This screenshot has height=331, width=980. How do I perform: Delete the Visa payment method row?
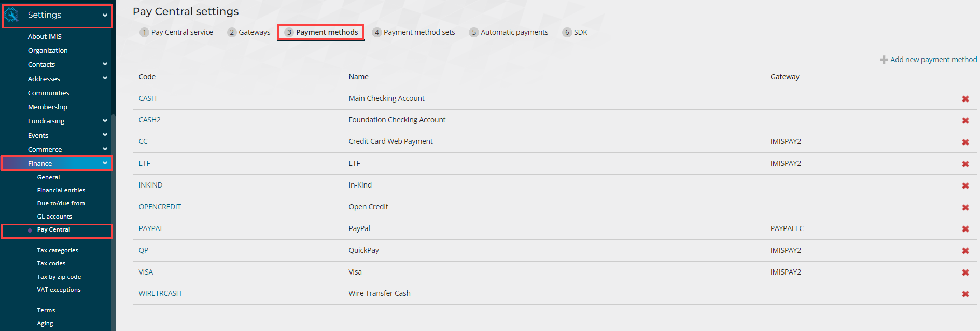[x=965, y=272]
